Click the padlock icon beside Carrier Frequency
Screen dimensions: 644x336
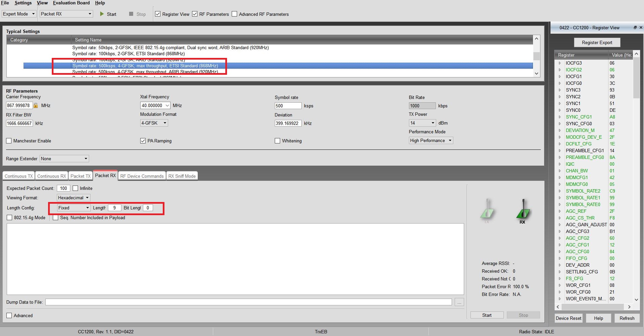click(35, 105)
